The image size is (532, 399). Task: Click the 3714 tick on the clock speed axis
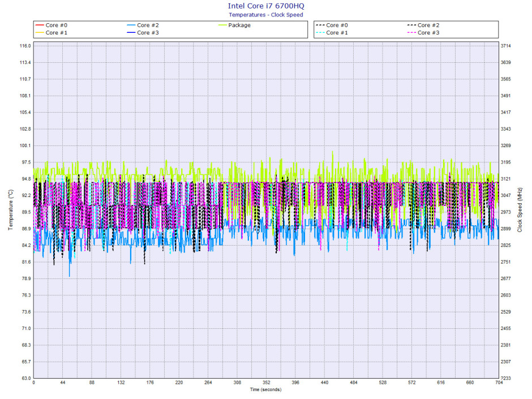click(x=507, y=46)
